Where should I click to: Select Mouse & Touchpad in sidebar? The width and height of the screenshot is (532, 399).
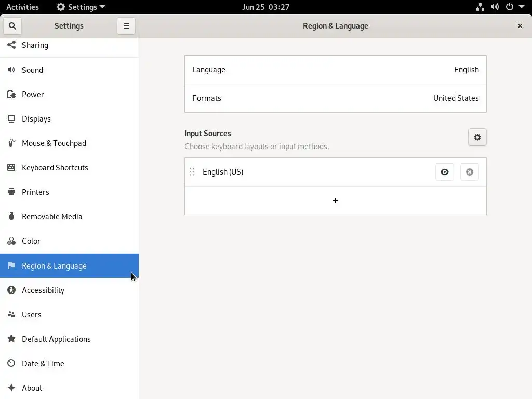[69, 143]
